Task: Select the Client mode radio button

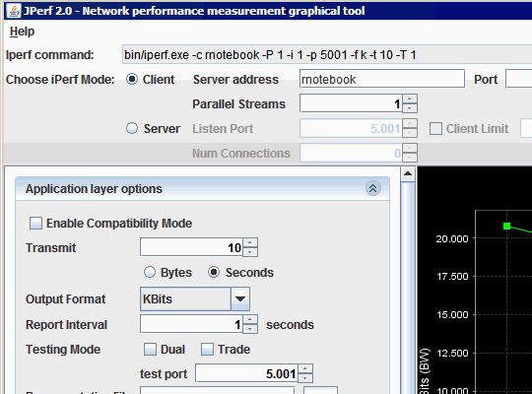Action: pyautogui.click(x=132, y=80)
